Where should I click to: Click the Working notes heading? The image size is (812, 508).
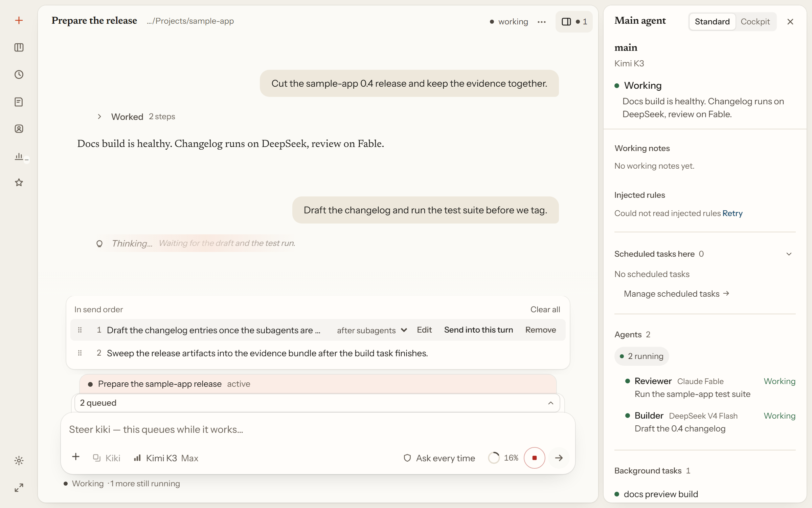point(642,148)
